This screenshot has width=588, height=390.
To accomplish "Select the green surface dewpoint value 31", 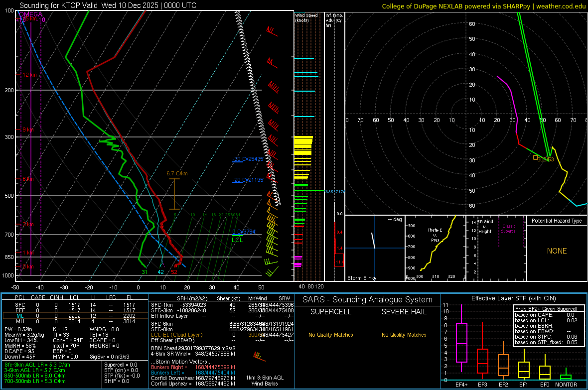I will [145, 272].
